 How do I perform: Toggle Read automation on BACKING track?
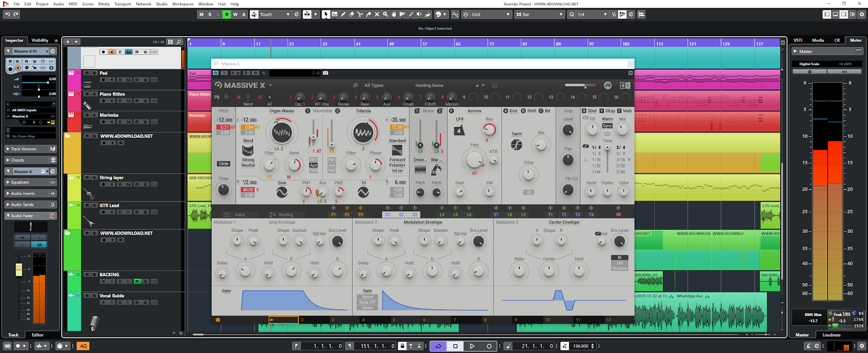pos(137,281)
